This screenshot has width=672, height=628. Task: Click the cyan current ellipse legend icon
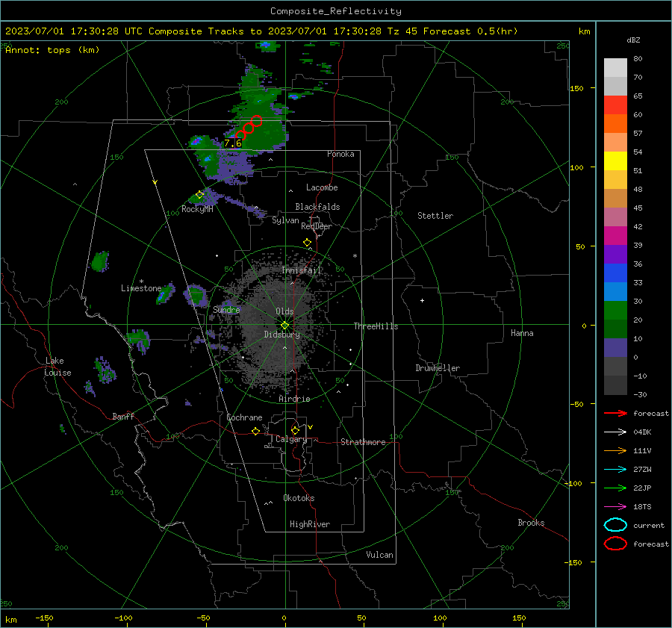615,525
